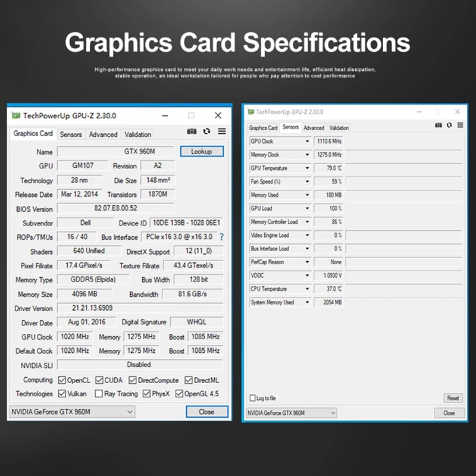Expand the GPU Clock sensor dropdown
This screenshot has height=476, width=476.
pyautogui.click(x=307, y=141)
